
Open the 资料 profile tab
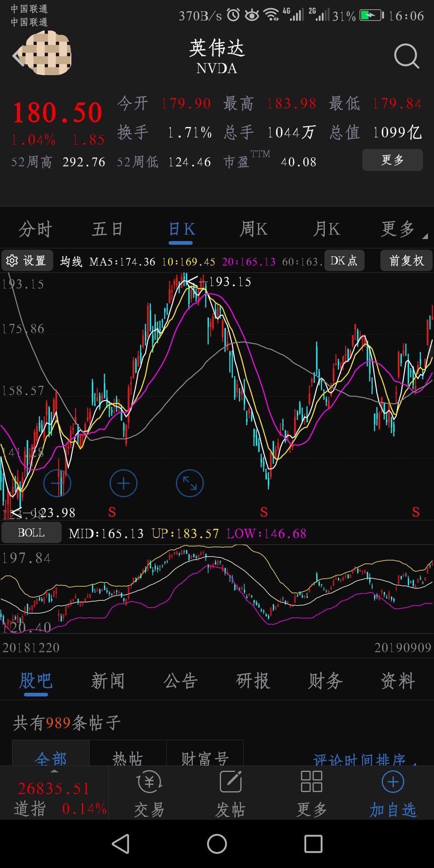click(x=397, y=681)
